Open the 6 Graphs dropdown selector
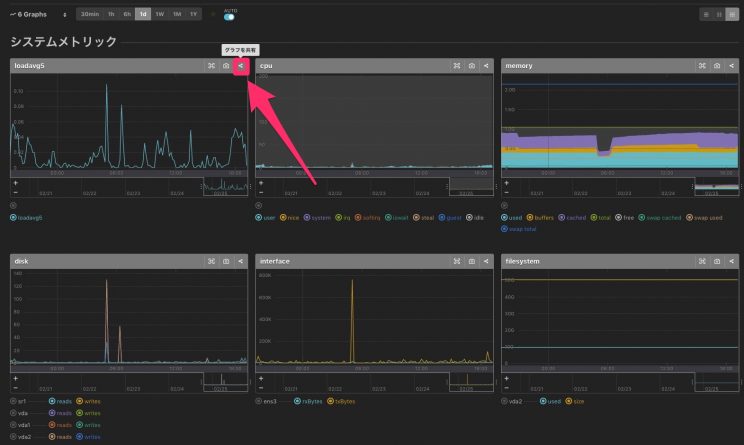Screen dimensions: 744x445 click(x=38, y=15)
